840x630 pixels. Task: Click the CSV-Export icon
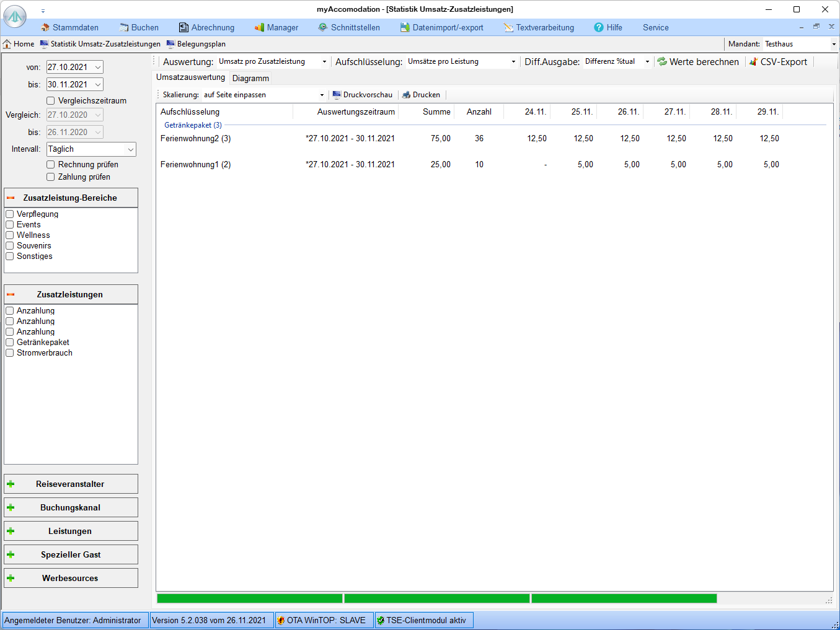click(753, 62)
